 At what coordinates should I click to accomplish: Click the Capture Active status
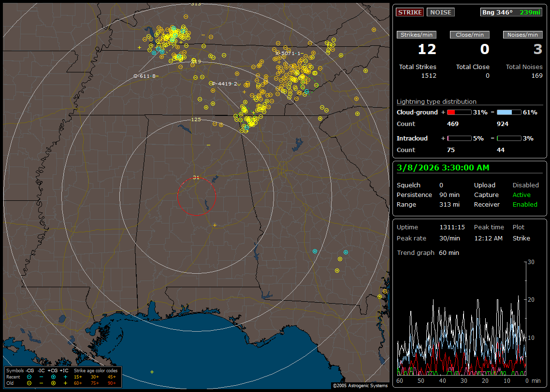(521, 195)
